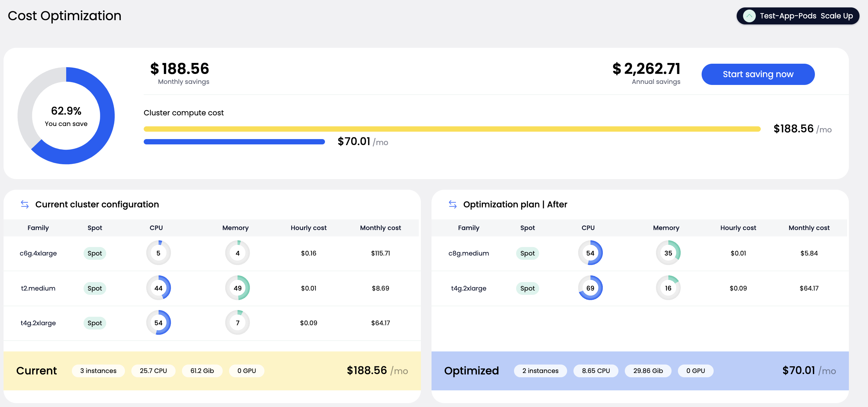Image resolution: width=868 pixels, height=407 pixels.
Task: Click the $5.84 monthly cost cell
Action: tap(809, 253)
